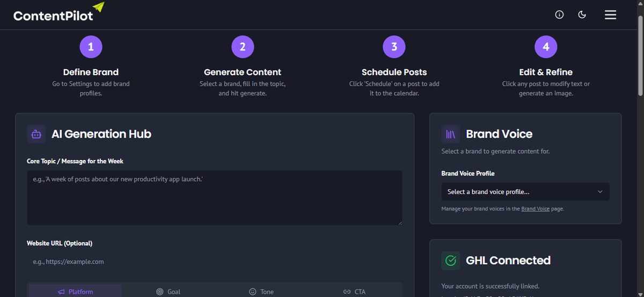Click the 'Edit & Refine' heading
644x297 pixels.
pos(546,72)
